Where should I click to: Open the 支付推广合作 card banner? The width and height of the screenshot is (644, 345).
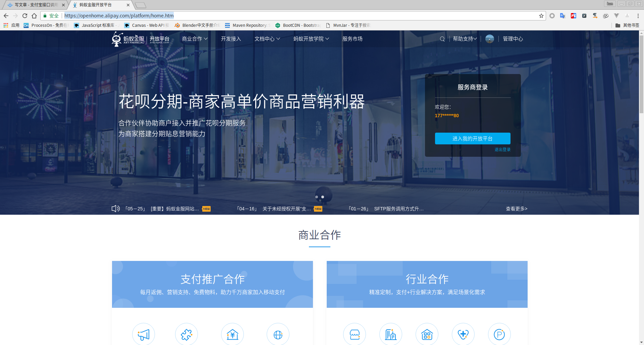coord(212,284)
